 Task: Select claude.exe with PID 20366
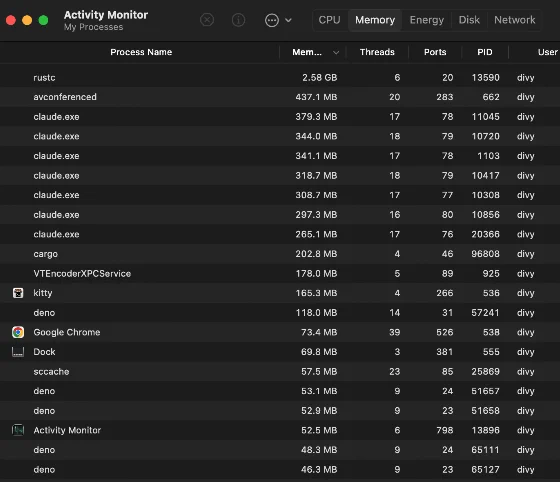[280, 234]
